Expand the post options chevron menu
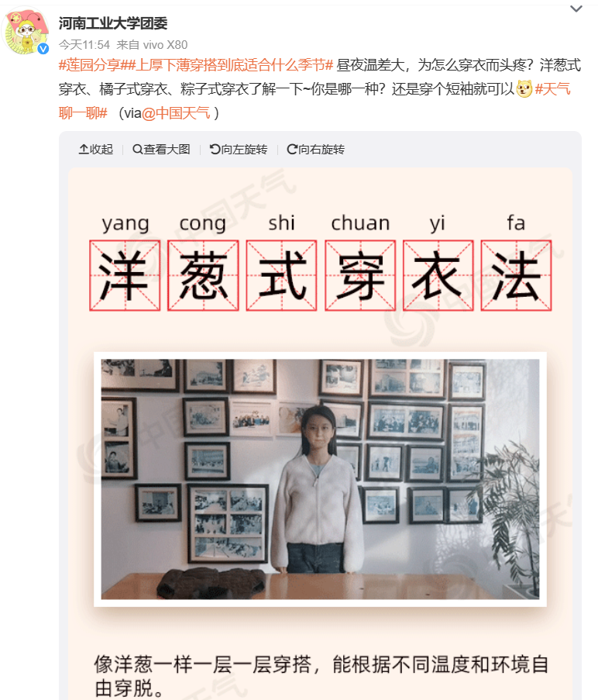This screenshot has width=598, height=700. (x=576, y=9)
